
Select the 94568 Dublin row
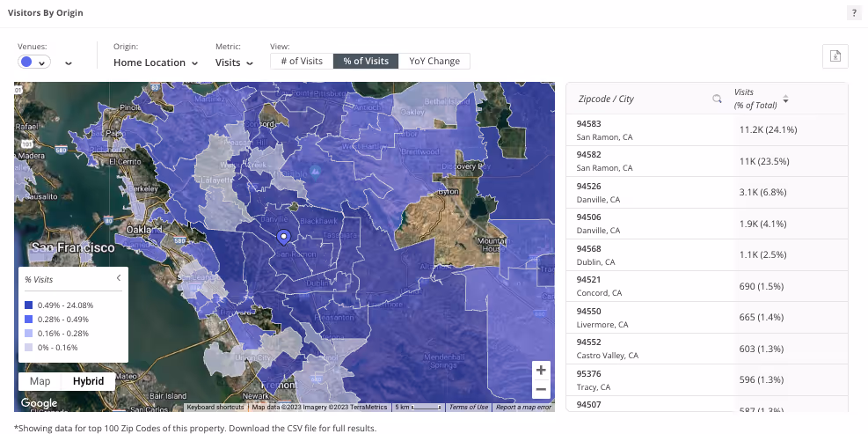(x=707, y=255)
